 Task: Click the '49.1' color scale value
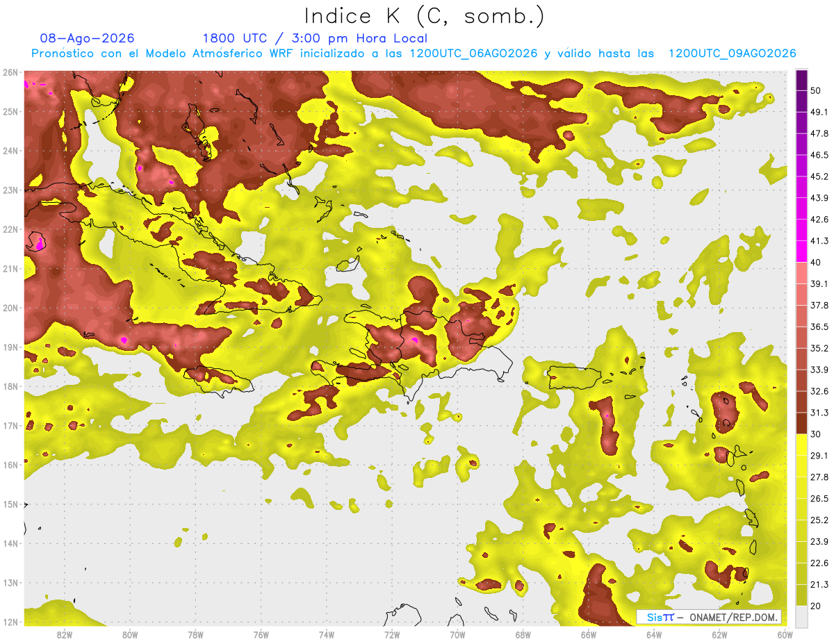[819, 112]
